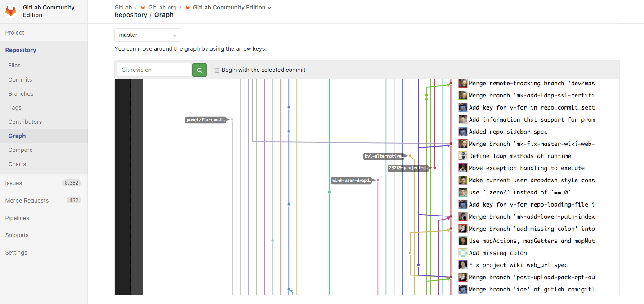Click the avatar beside 'Added repo_sidebar_spec' commit
644x304 pixels.
coord(463,131)
